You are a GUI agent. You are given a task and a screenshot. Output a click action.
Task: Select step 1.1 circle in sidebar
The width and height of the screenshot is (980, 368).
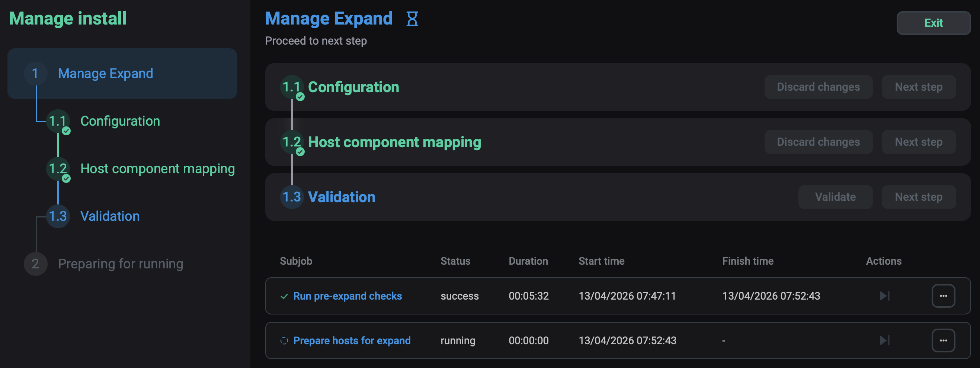pos(58,121)
